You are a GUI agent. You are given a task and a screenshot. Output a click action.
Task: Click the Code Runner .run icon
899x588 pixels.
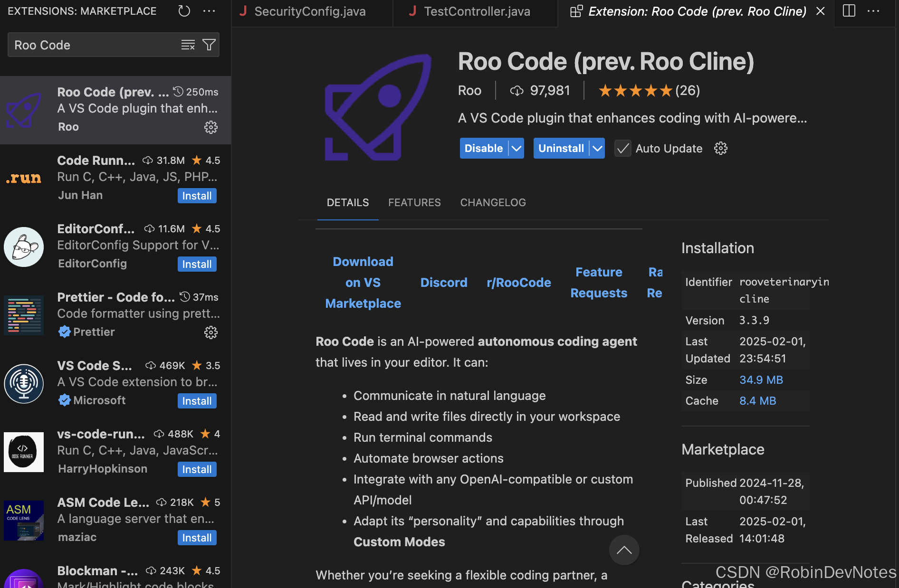[23, 179]
